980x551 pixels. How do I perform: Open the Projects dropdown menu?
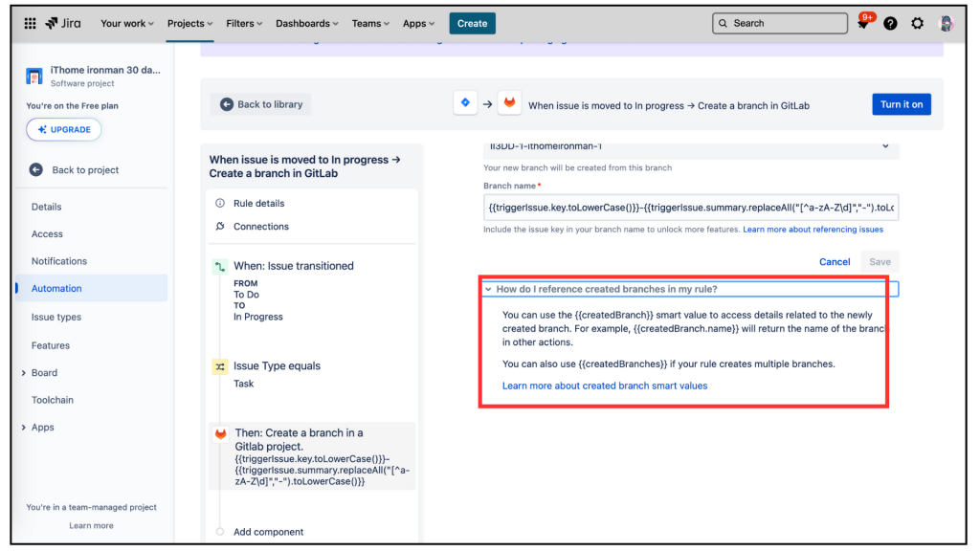point(190,23)
